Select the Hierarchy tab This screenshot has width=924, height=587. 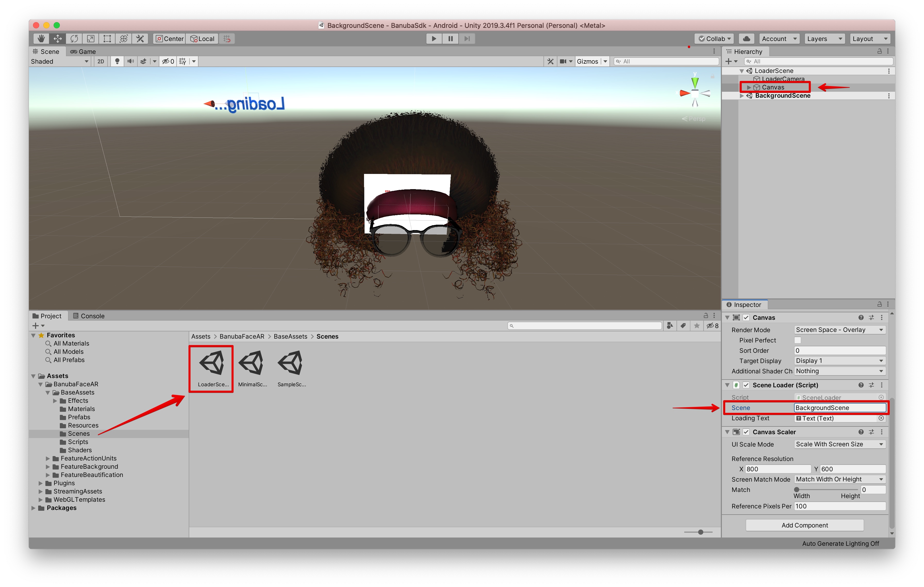745,51
